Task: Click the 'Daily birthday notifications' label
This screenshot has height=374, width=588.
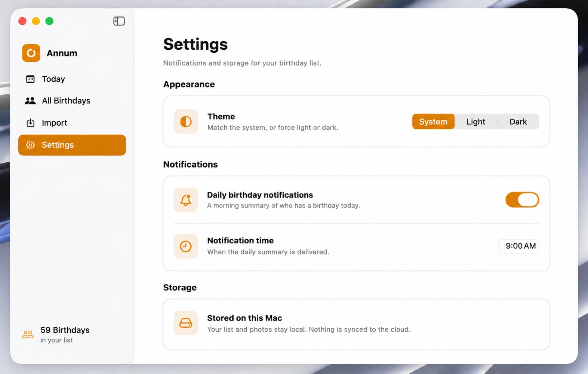Action: point(260,195)
